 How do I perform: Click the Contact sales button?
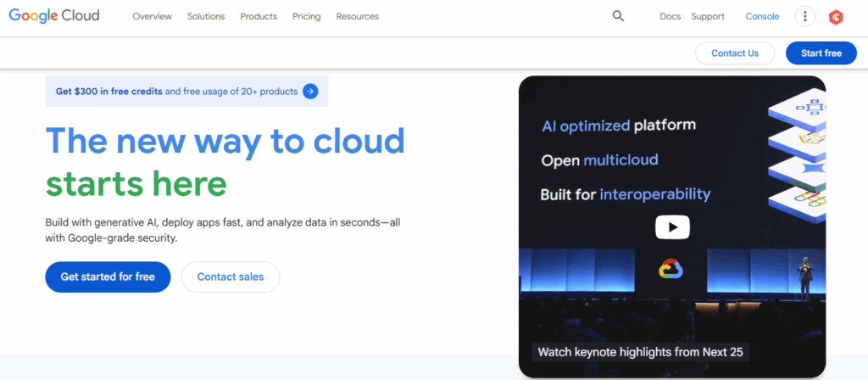point(231,277)
